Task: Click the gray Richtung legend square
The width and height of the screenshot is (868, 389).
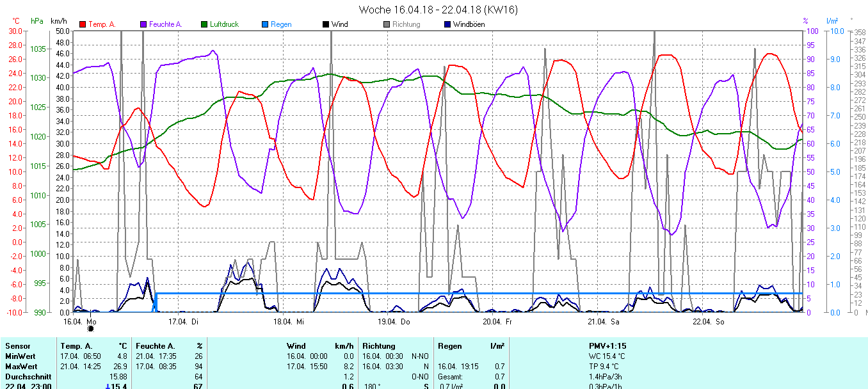Action: click(387, 24)
